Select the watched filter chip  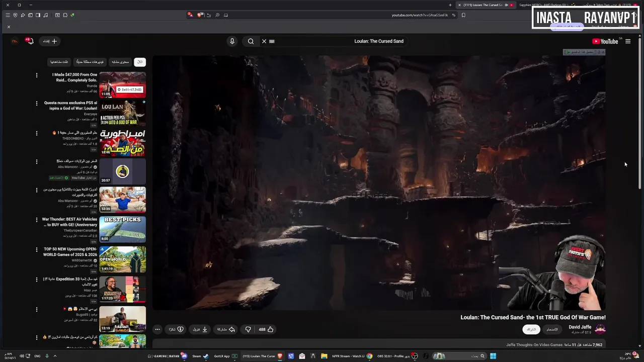click(59, 62)
